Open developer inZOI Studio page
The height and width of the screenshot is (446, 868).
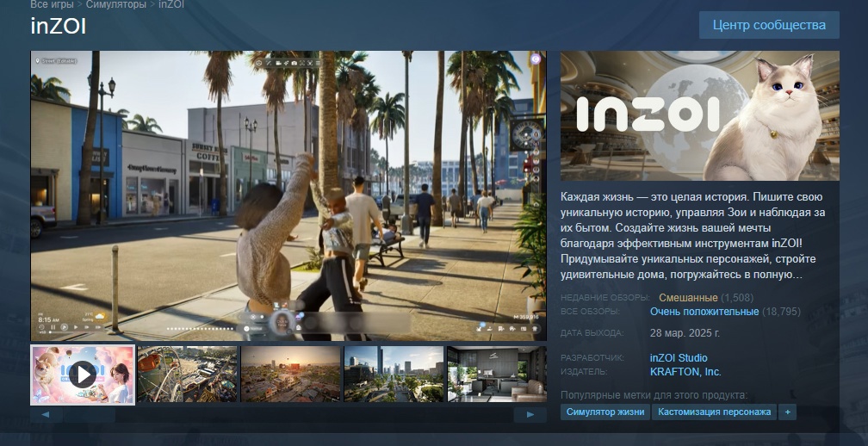tap(679, 358)
